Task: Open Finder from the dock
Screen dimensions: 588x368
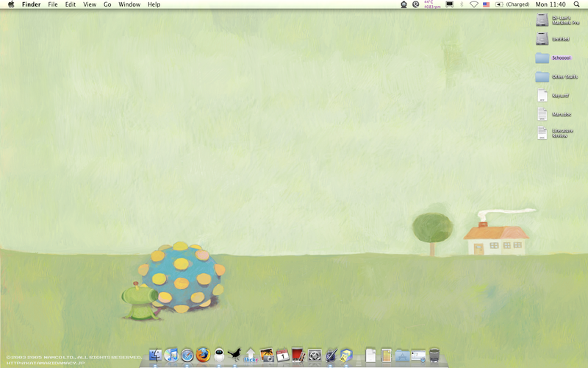Action: pos(155,355)
